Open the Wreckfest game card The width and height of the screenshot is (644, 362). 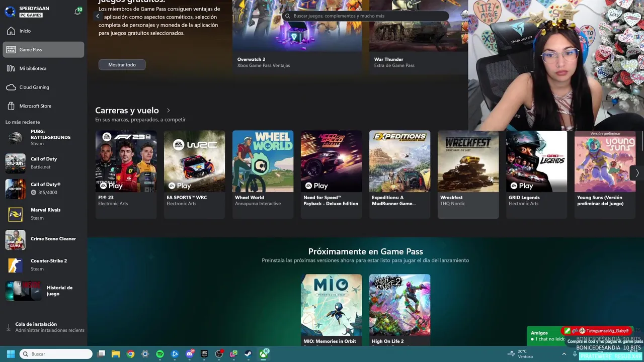click(468, 174)
